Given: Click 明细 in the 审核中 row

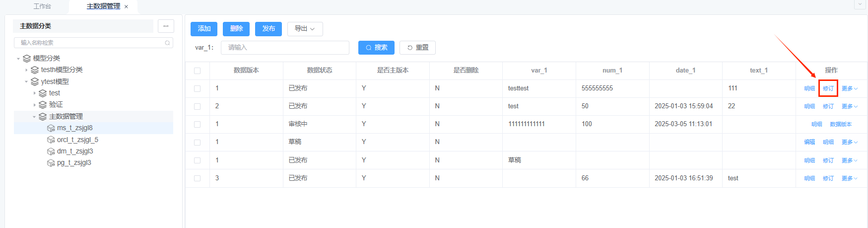Looking at the screenshot, I should pos(817,124).
